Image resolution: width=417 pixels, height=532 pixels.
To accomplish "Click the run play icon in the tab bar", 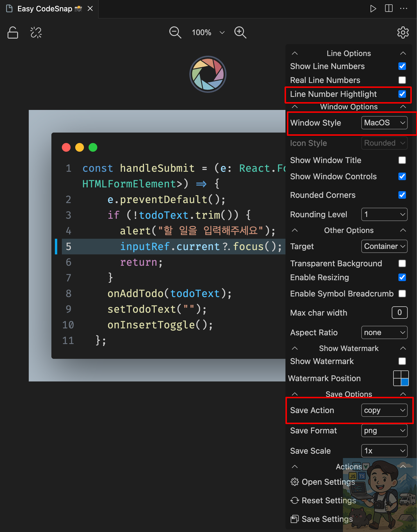I will (373, 8).
